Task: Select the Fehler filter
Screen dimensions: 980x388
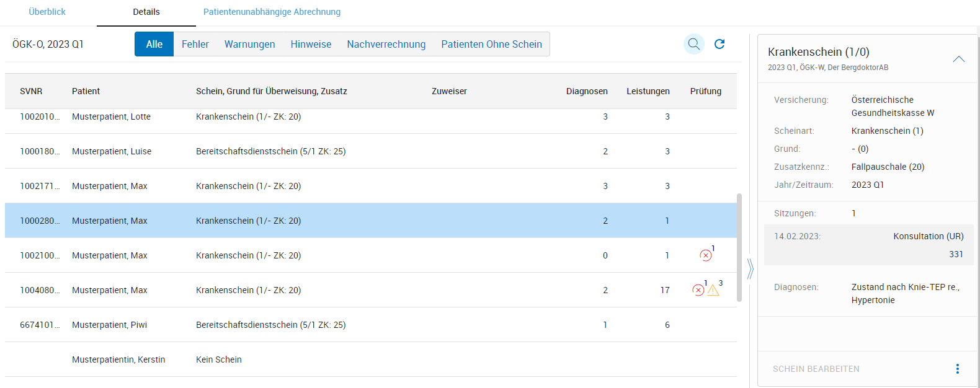Action: [195, 44]
